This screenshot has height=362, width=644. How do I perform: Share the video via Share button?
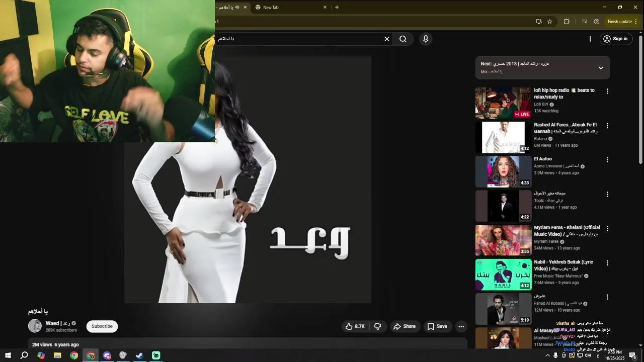pos(405,326)
